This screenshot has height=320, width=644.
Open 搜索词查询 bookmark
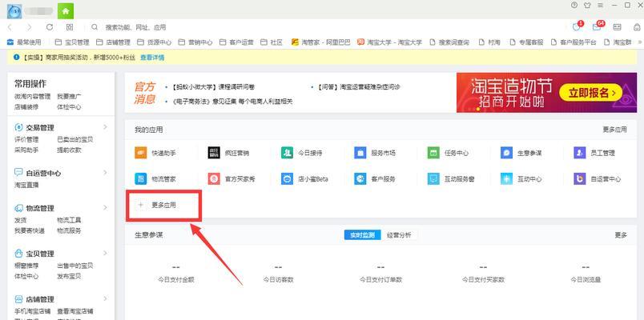point(449,42)
